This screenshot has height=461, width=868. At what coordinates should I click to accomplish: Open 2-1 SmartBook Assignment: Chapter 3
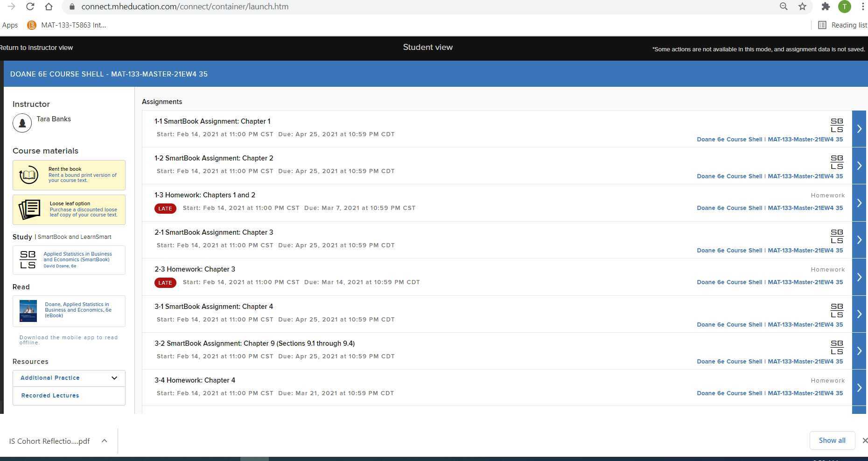(214, 232)
